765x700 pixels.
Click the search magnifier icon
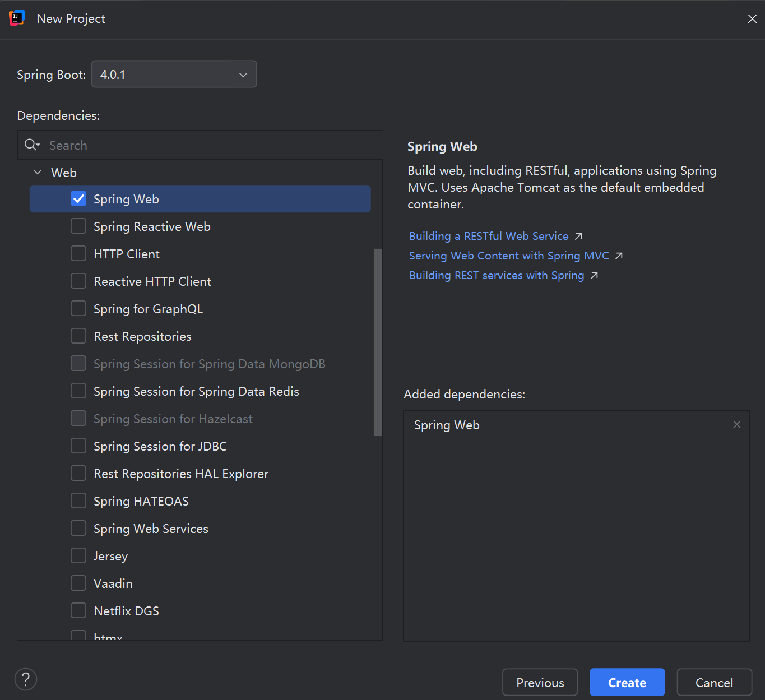tap(31, 145)
